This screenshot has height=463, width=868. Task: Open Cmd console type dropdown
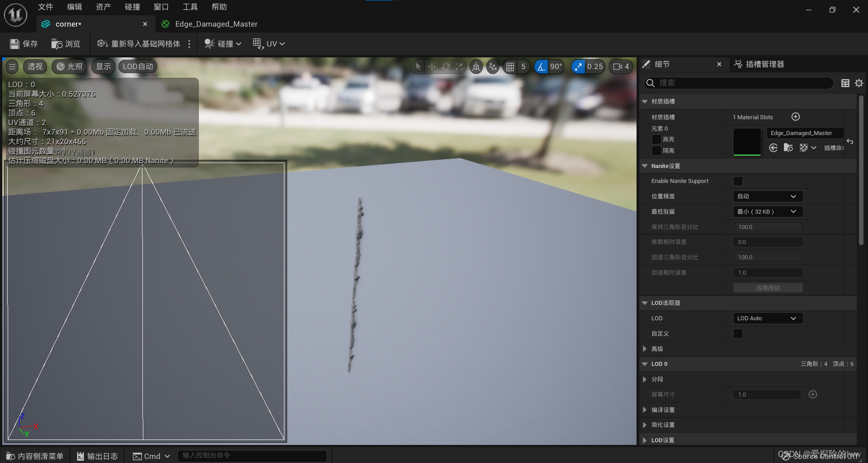[x=151, y=456]
